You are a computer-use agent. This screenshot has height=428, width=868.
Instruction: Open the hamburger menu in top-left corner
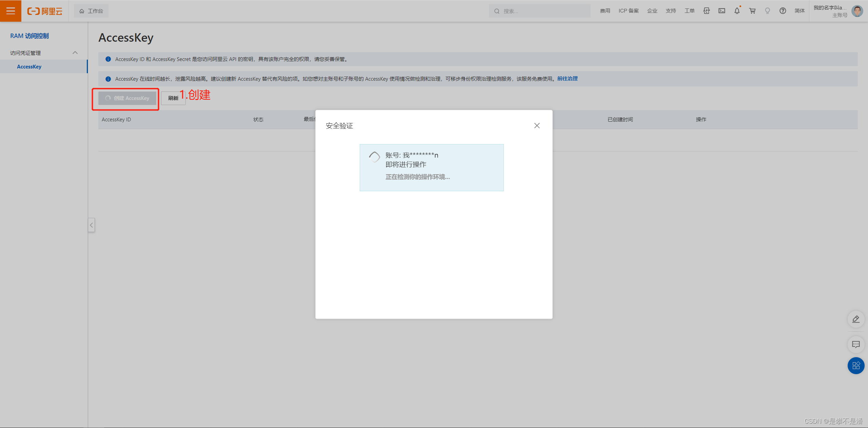point(11,11)
